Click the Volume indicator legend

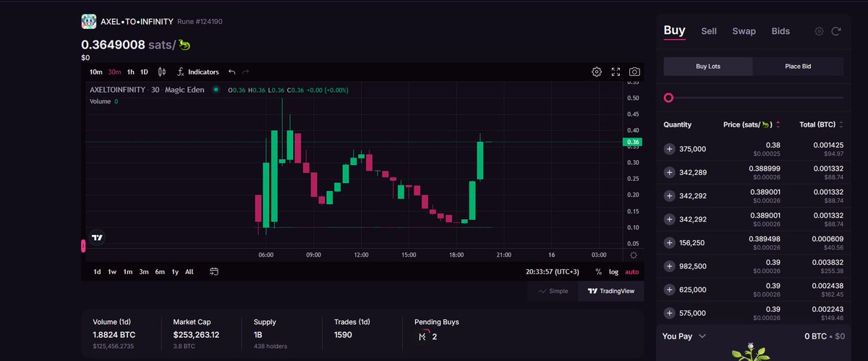(x=103, y=101)
